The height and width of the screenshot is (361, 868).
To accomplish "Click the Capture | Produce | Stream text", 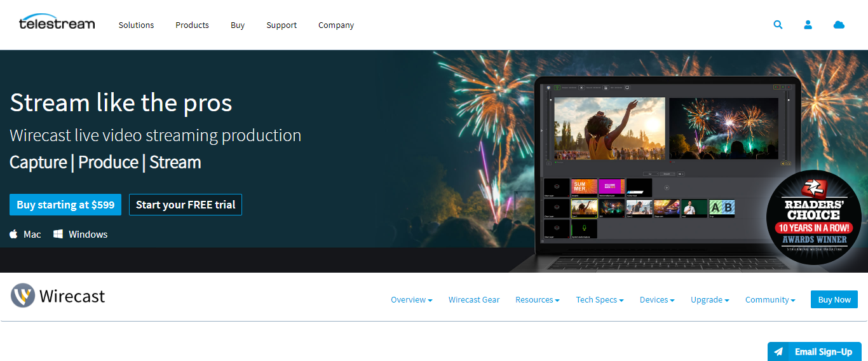I will coord(105,162).
